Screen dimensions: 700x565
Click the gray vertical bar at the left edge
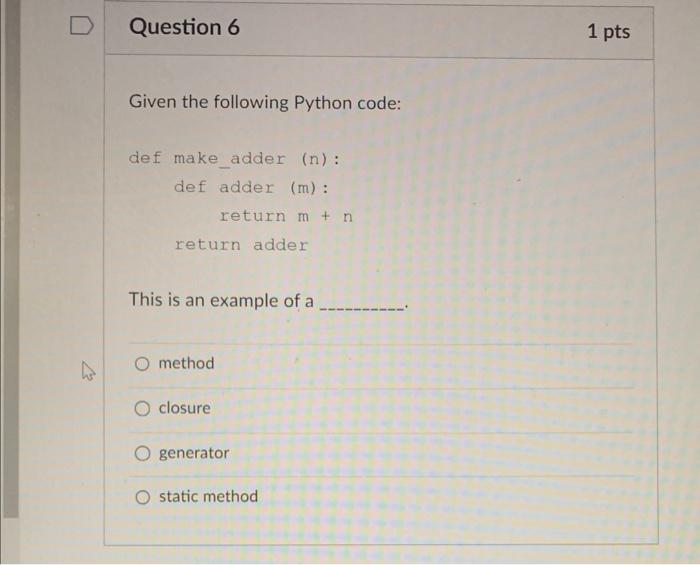(10, 259)
